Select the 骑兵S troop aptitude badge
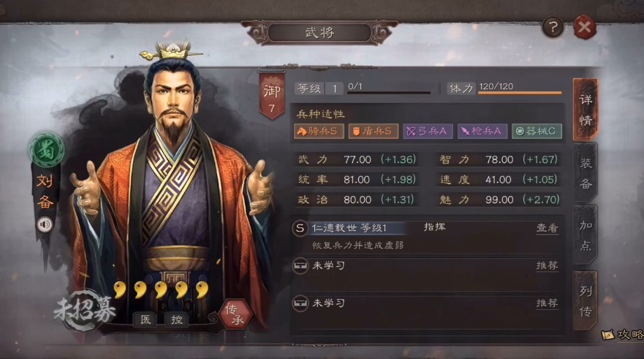Viewport: 644px width, 359px height. tap(319, 131)
